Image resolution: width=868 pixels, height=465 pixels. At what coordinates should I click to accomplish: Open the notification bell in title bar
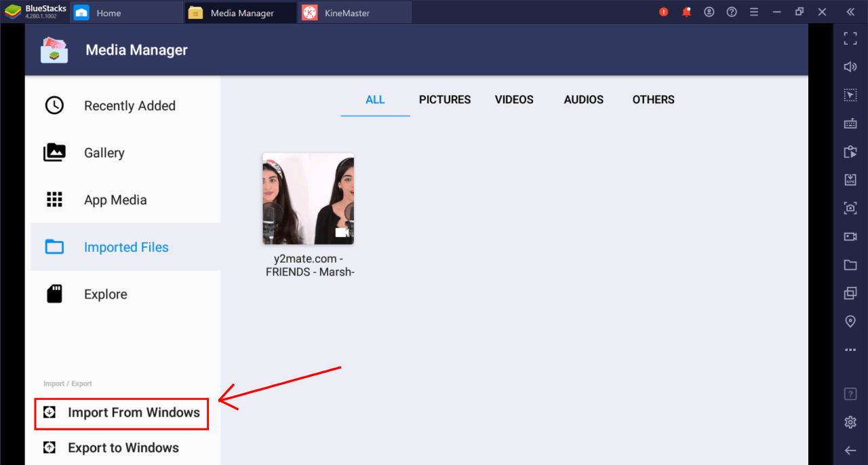coord(687,12)
